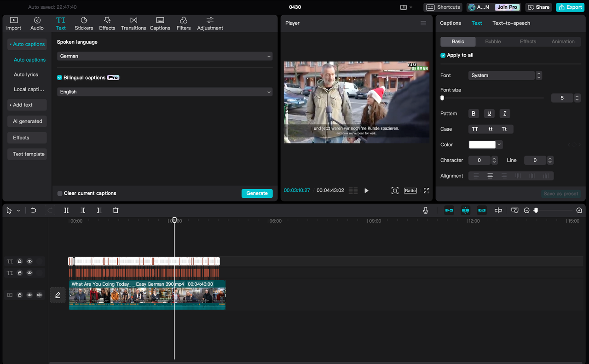Toggle the Apply to all checkbox

(x=443, y=55)
